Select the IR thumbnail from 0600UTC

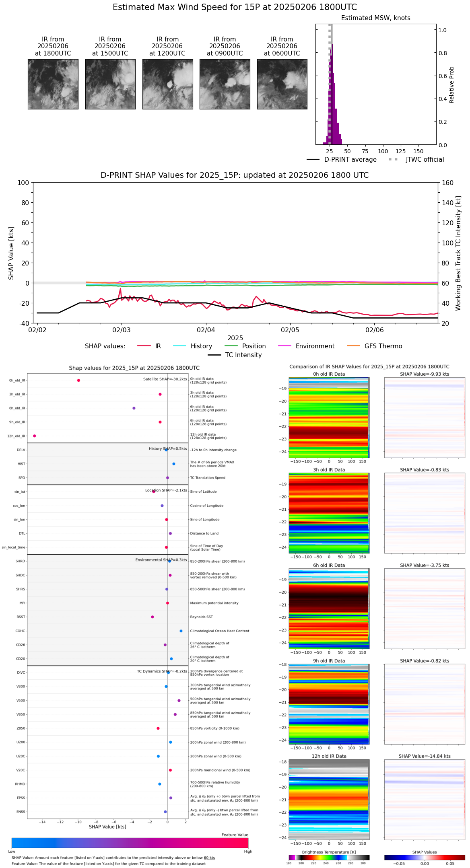click(x=282, y=84)
